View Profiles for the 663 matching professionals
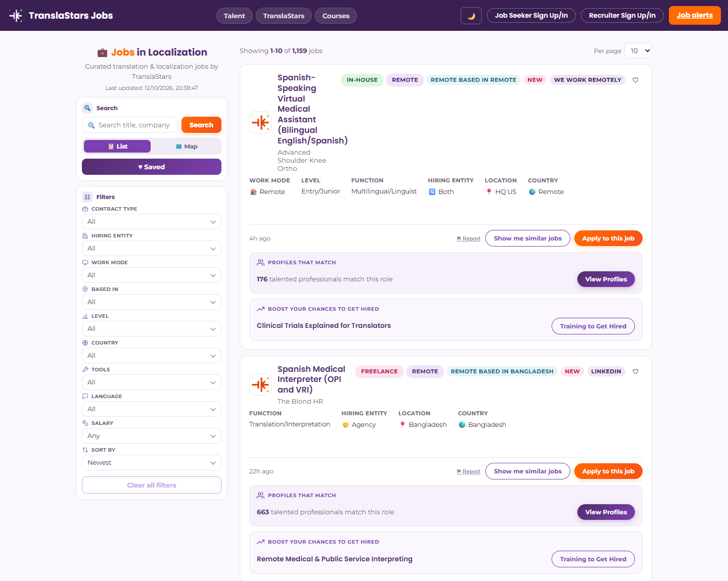728x581 pixels. pyautogui.click(x=606, y=512)
